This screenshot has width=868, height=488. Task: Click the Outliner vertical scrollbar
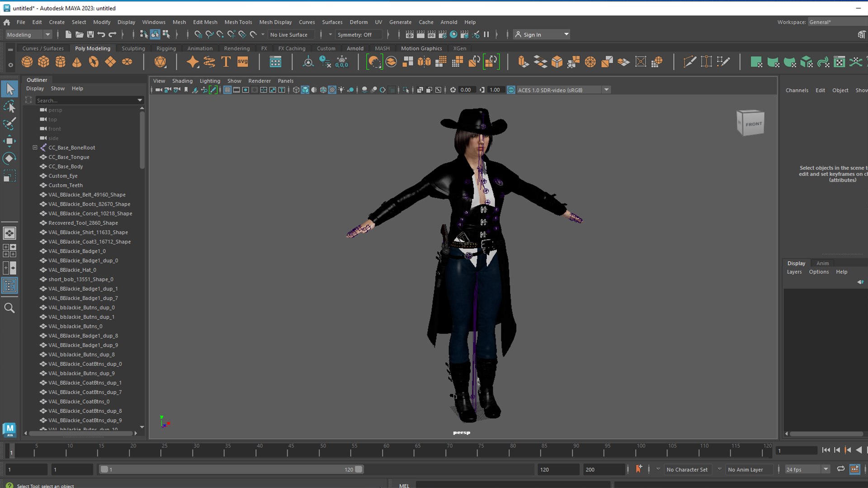[x=142, y=140]
